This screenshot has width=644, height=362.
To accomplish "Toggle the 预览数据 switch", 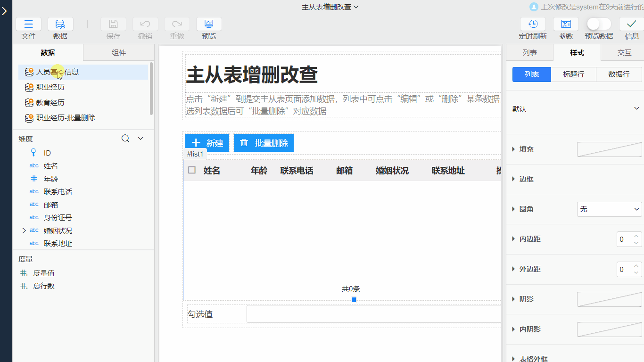I will pyautogui.click(x=599, y=24).
